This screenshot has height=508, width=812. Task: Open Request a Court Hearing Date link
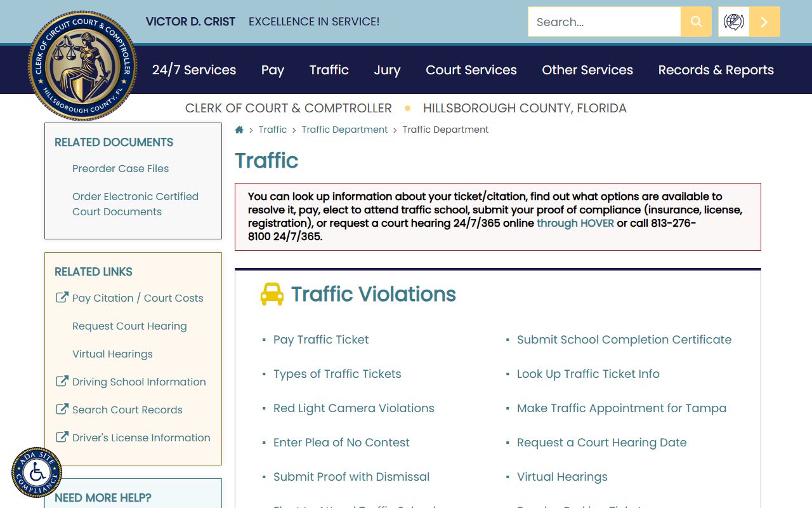click(x=601, y=443)
